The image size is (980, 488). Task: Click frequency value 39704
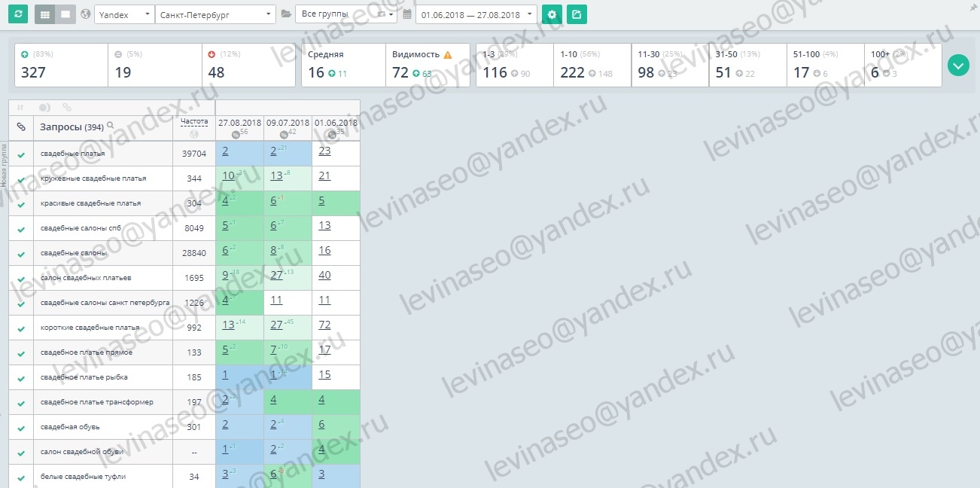[193, 154]
